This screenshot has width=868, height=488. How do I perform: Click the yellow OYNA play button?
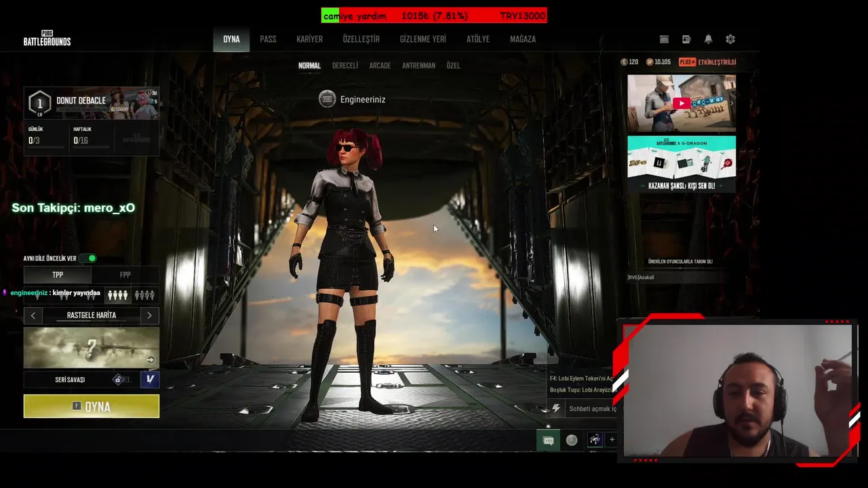[92, 406]
